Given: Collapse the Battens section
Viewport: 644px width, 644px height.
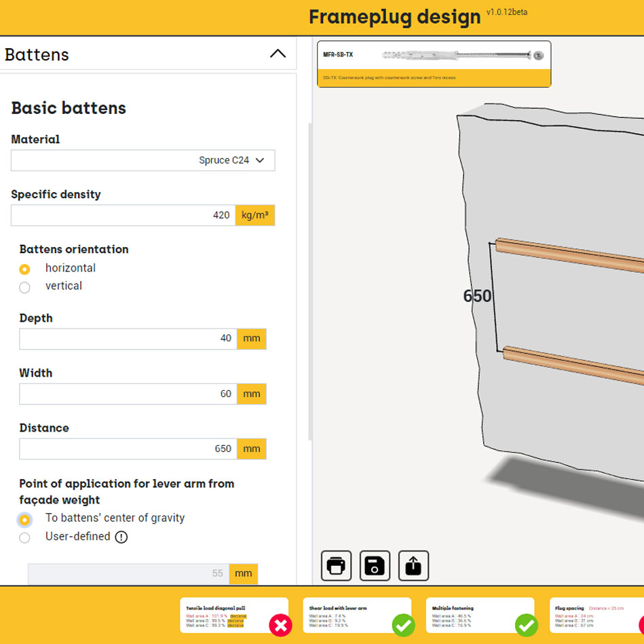Looking at the screenshot, I should 278,54.
